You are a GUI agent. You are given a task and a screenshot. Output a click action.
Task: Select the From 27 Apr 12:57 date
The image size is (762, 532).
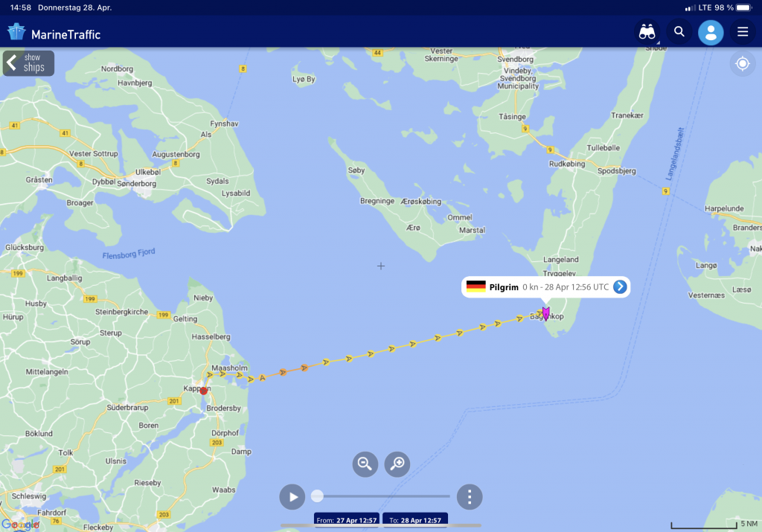pyautogui.click(x=347, y=520)
